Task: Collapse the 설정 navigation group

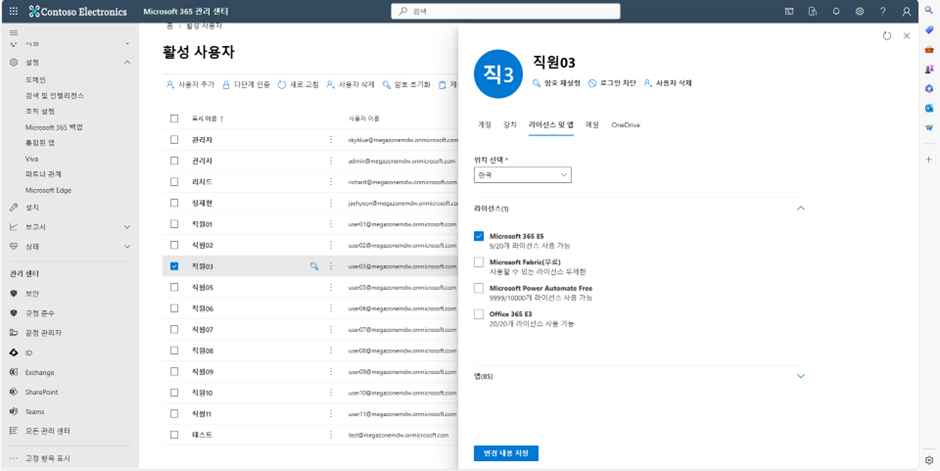Action: (x=126, y=62)
